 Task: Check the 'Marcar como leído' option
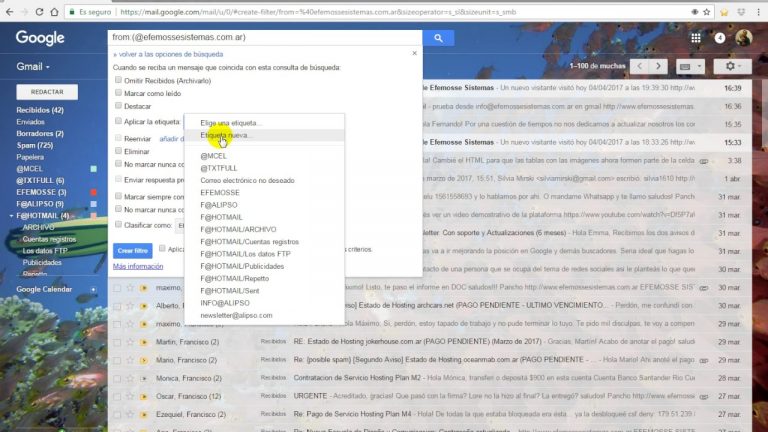click(x=118, y=93)
